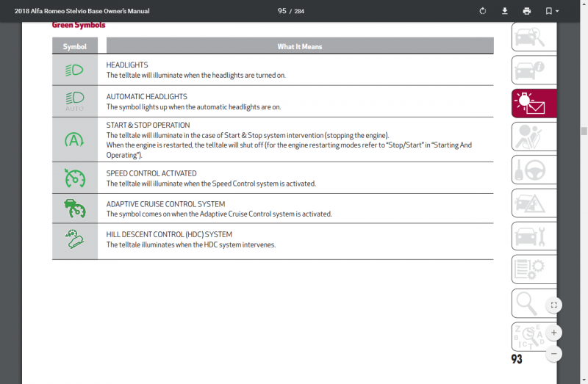This screenshot has height=384, width=588.
Task: Rotate the PDF page clockwise
Action: click(x=482, y=11)
